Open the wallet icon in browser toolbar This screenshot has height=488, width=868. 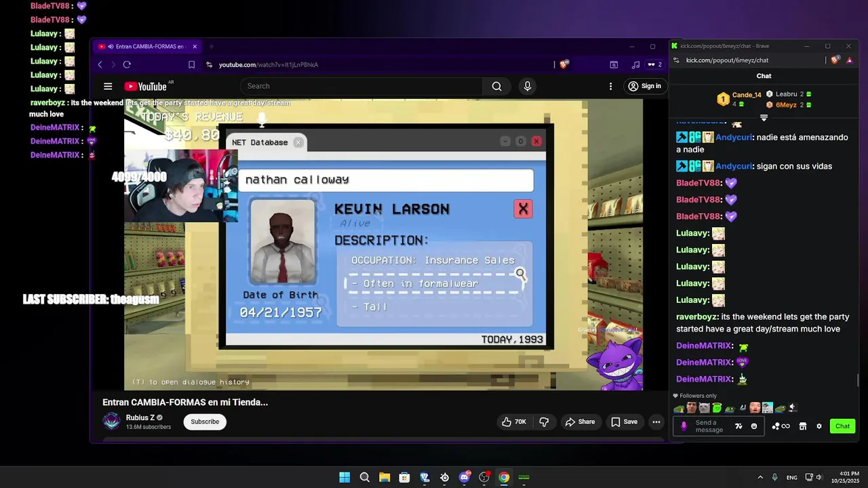[614, 64]
